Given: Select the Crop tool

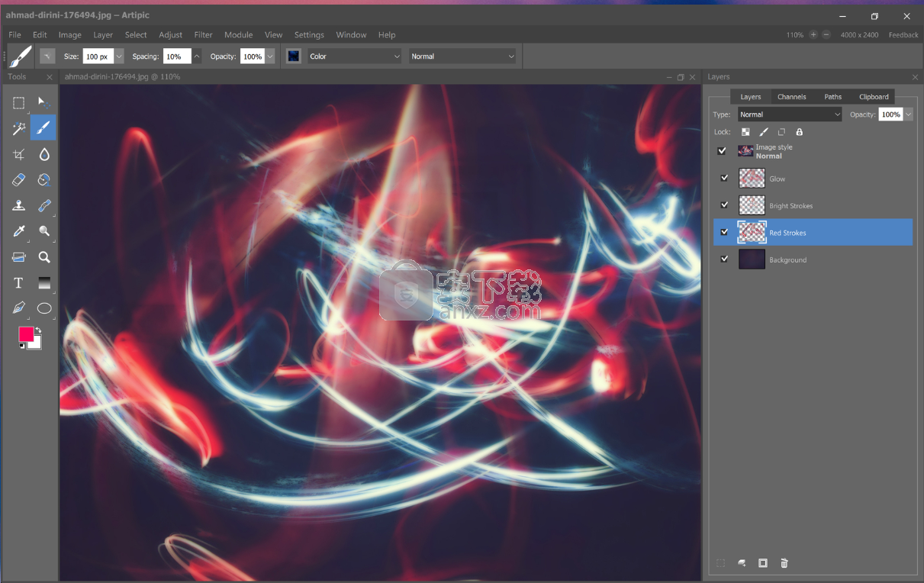Looking at the screenshot, I should (x=19, y=154).
